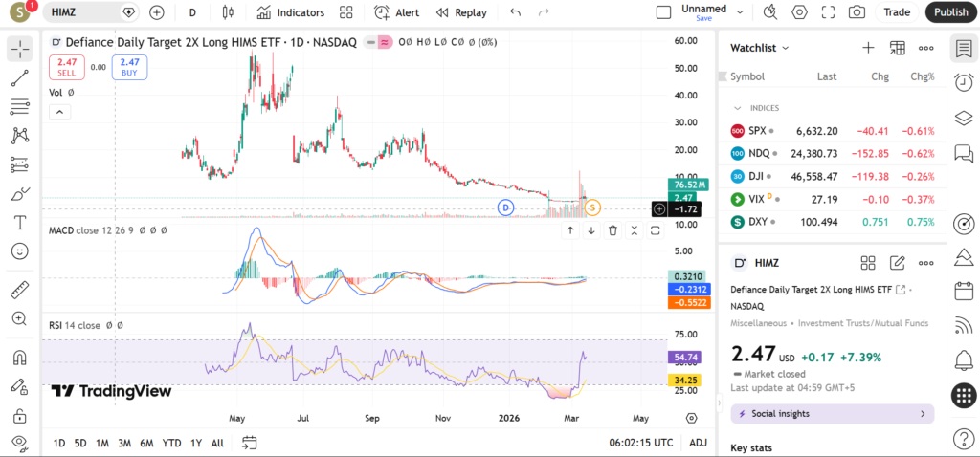Image resolution: width=980 pixels, height=457 pixels.
Task: Toggle the magnet mode for drawings
Action: 19,359
